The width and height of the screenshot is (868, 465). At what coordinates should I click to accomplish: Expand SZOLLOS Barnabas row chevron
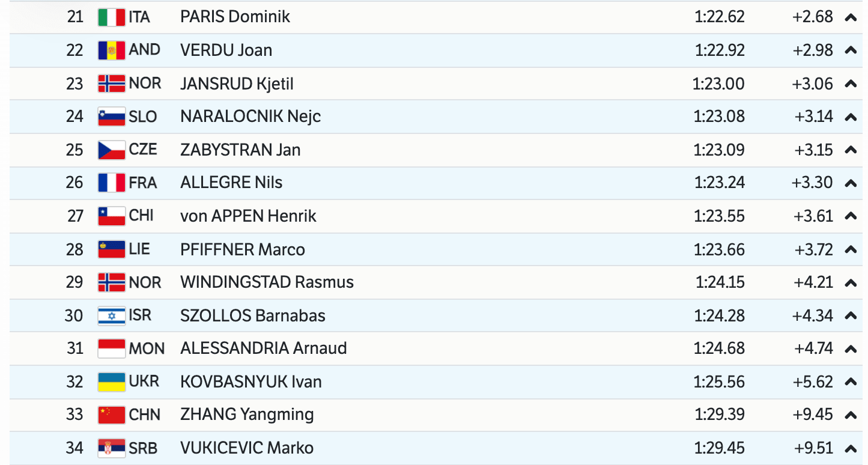click(x=851, y=316)
